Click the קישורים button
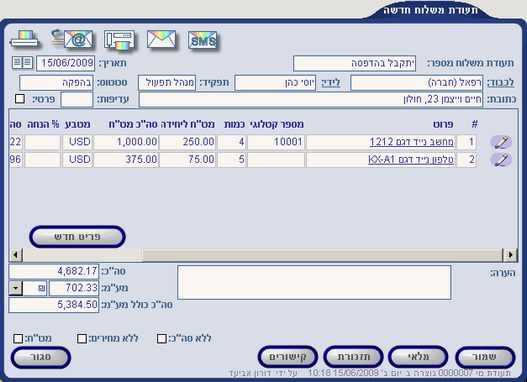Image resolution: width=527 pixels, height=382 pixels. [x=288, y=357]
